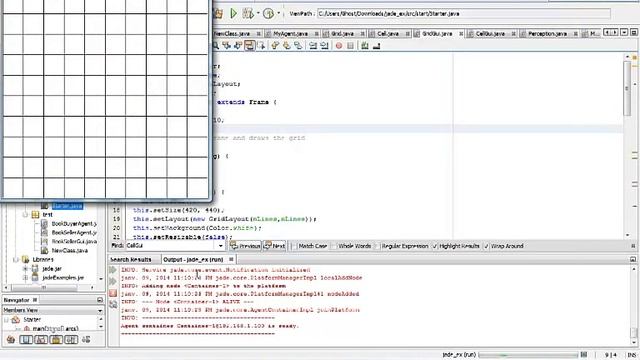The image size is (640, 360).
Task: Click the Shift Line Right icon
Action: pyautogui.click(x=324, y=46)
